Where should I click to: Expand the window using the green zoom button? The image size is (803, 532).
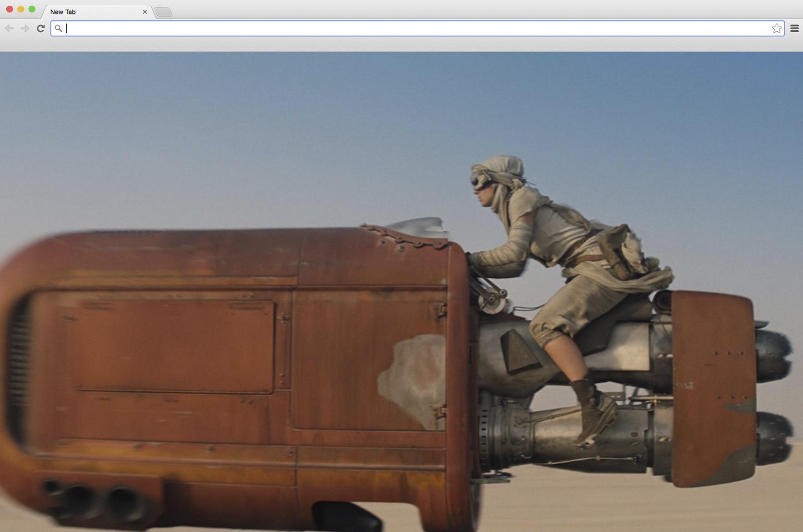point(32,9)
